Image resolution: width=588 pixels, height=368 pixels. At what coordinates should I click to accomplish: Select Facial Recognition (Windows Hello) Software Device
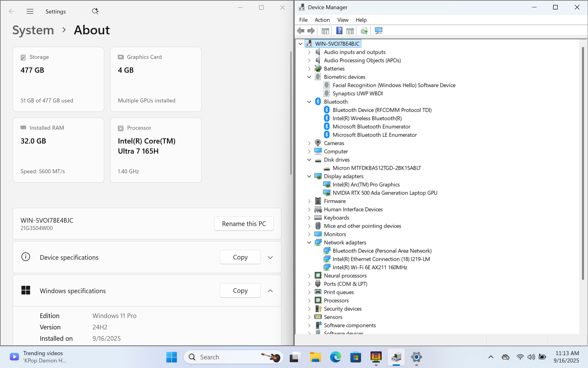click(x=394, y=85)
